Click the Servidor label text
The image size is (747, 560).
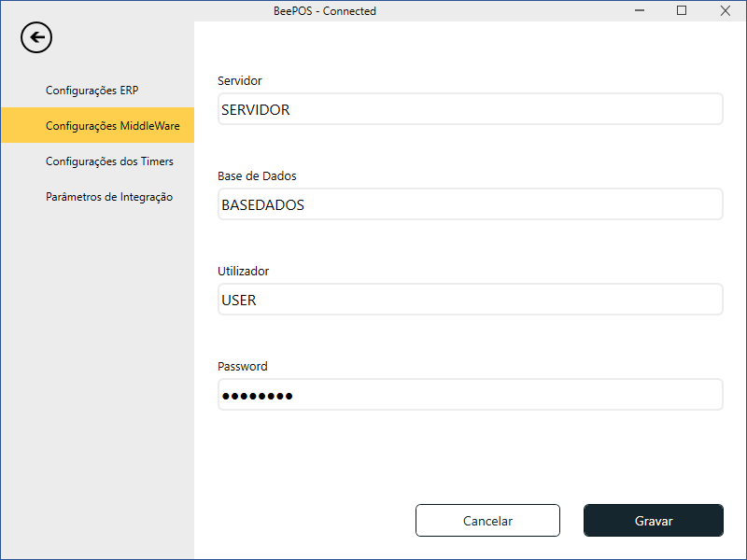239,81
